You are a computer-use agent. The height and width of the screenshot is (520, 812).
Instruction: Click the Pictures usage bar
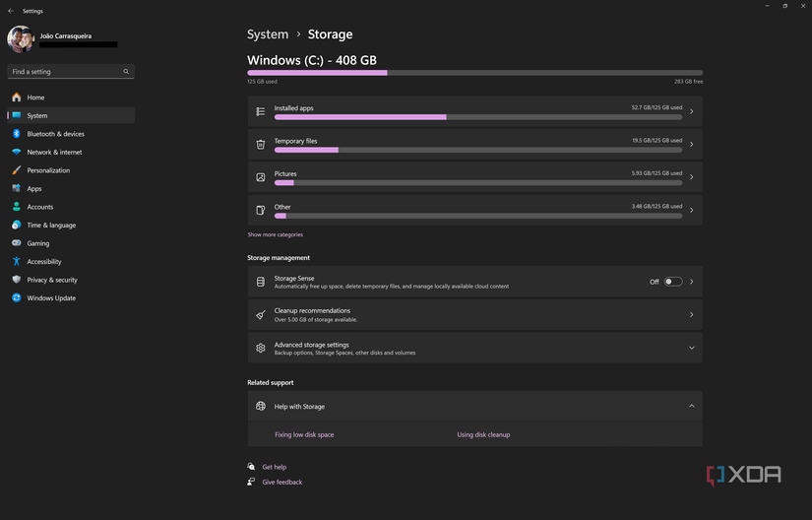[478, 183]
